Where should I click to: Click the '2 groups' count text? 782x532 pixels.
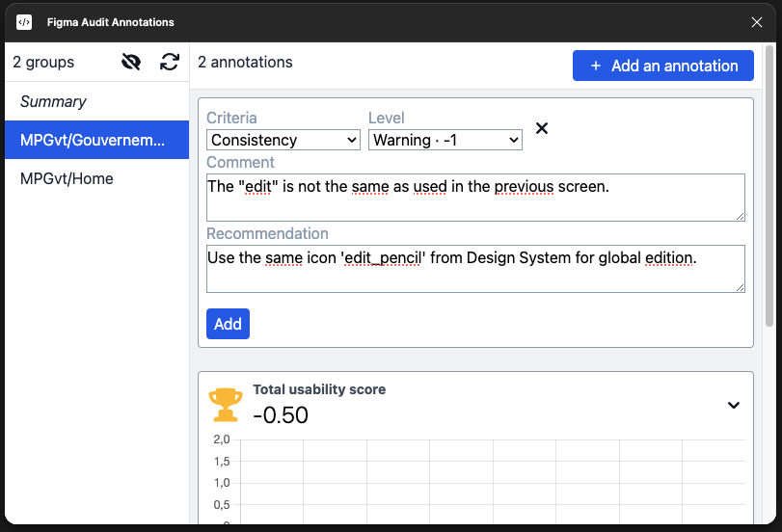pyautogui.click(x=43, y=62)
